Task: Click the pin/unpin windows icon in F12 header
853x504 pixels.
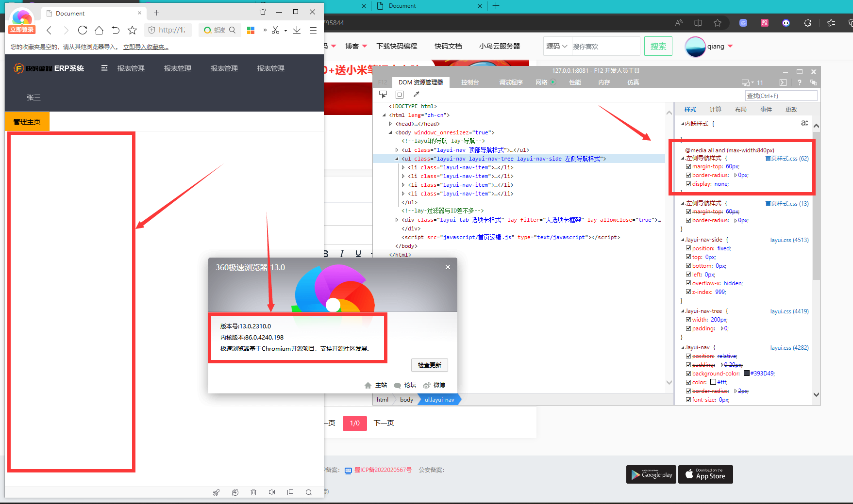Action: click(x=814, y=82)
